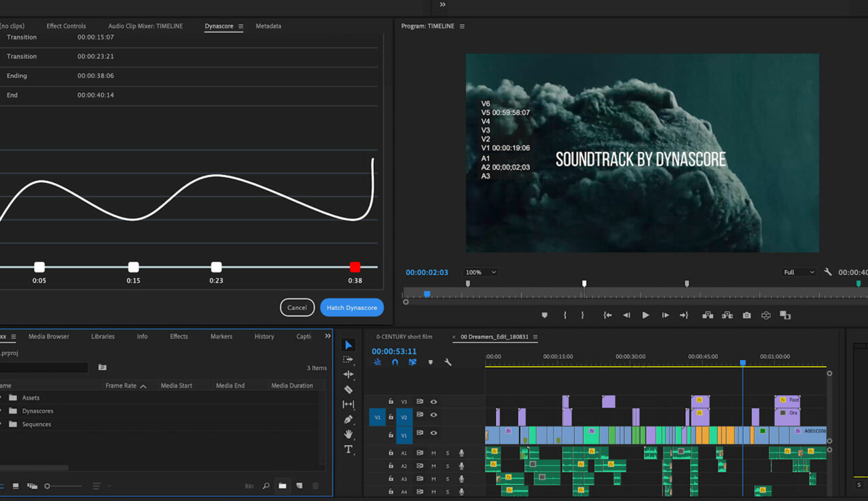Switch to Effect Controls tab
868x501 pixels.
coord(66,26)
